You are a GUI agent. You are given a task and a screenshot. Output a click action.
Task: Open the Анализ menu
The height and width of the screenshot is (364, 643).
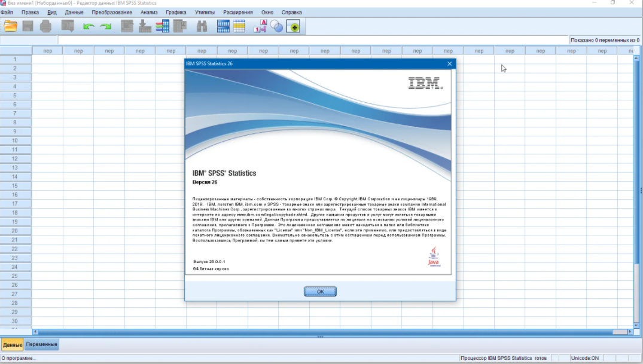tap(149, 12)
